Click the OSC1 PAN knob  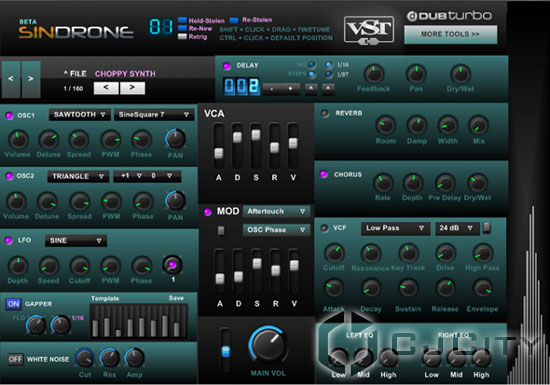click(175, 139)
